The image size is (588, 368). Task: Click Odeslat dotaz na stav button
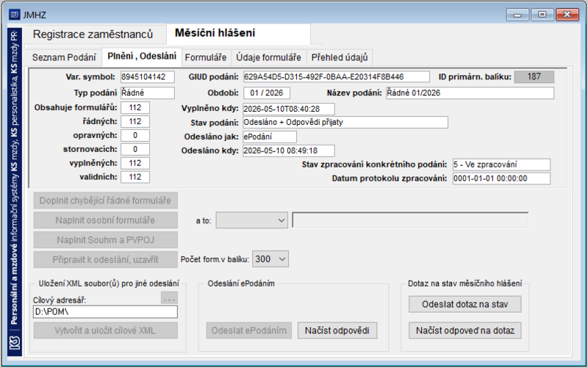click(465, 304)
